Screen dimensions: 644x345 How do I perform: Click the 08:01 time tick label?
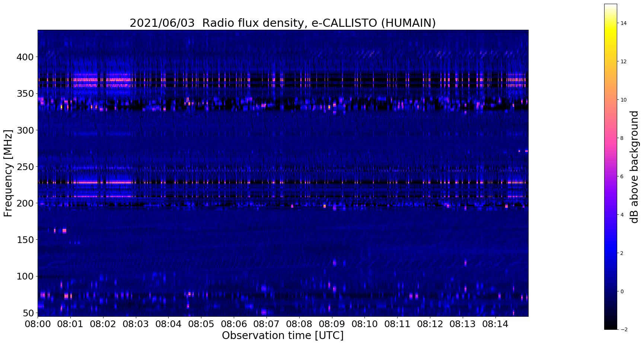pos(70,324)
